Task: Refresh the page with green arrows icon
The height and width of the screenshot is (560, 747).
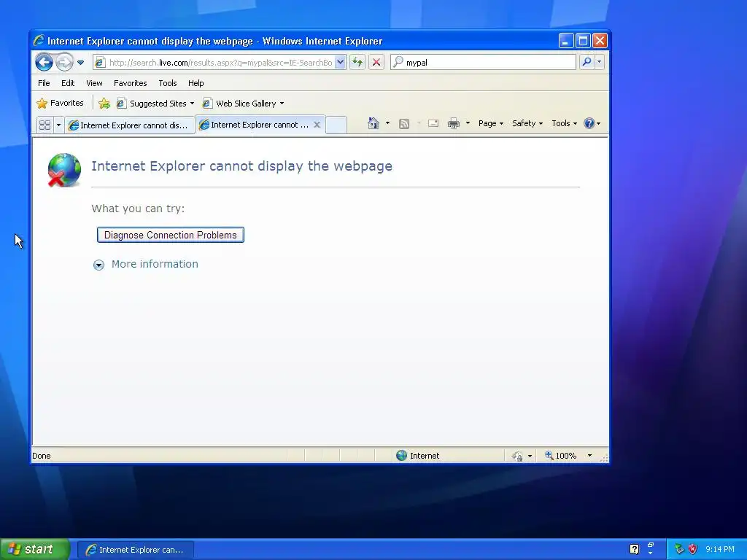Action: click(357, 62)
